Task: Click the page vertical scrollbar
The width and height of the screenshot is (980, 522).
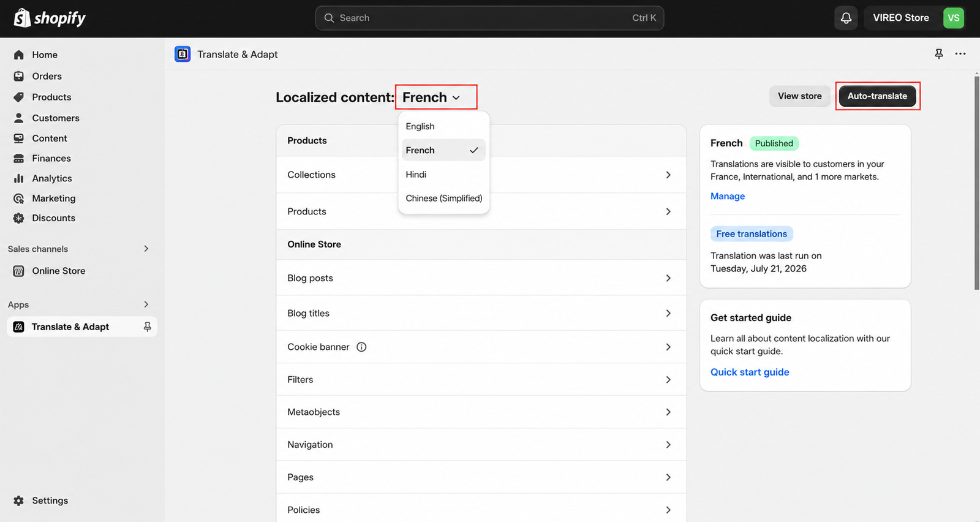Action: coord(977,183)
